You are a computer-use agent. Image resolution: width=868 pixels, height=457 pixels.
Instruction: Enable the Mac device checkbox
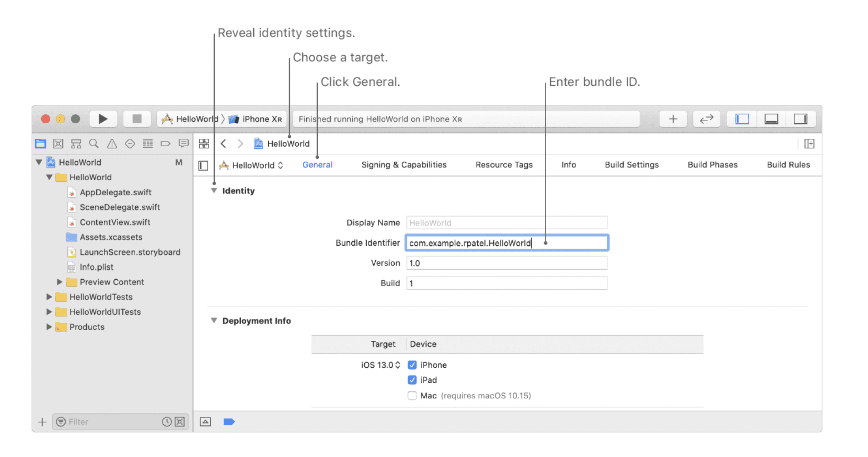point(412,396)
